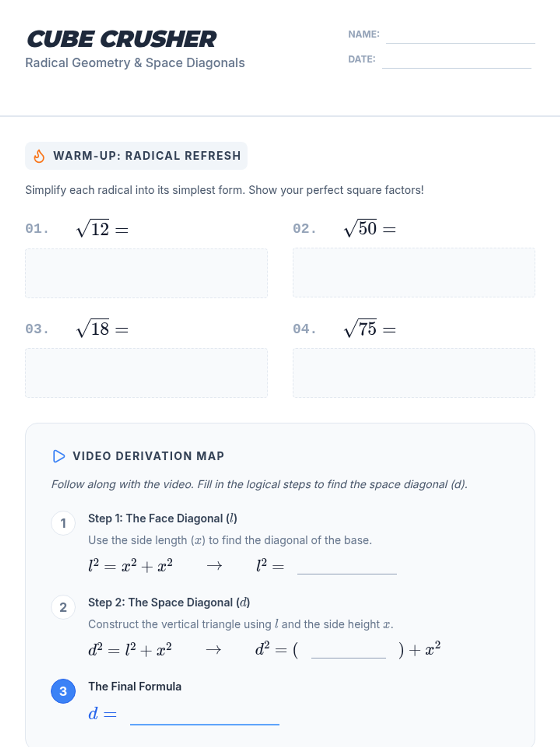Click the play icon beside Video Derivation Map
The width and height of the screenshot is (560, 747).
coord(59,456)
